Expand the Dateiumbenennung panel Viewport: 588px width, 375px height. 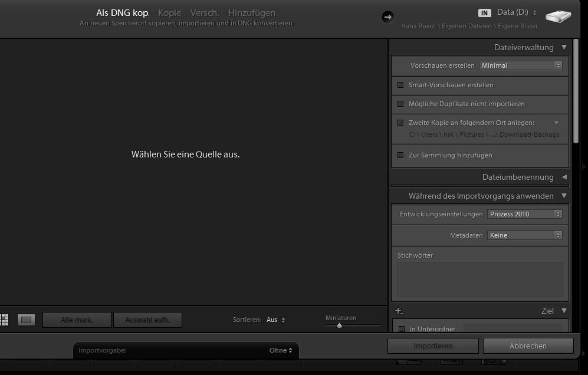(564, 177)
